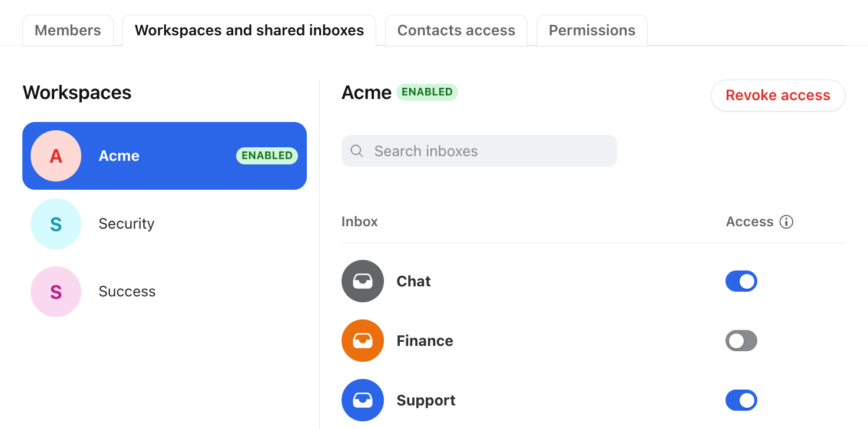The image size is (868, 429).
Task: Click the orange Finance inbox icon
Action: [363, 341]
